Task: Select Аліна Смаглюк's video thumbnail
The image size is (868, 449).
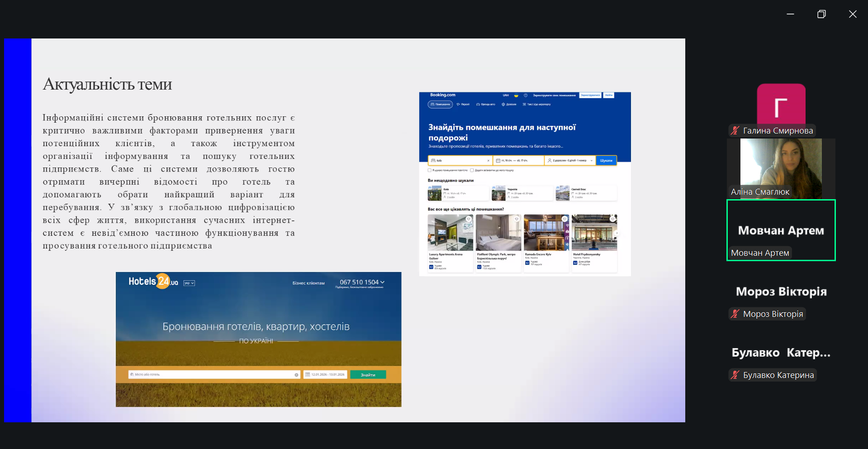Action: click(x=781, y=168)
